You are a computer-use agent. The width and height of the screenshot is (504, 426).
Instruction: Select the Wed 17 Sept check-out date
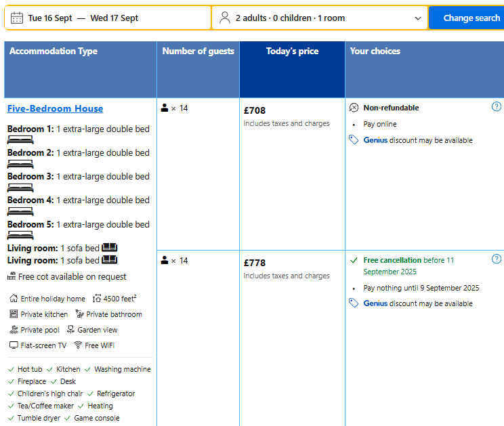pyautogui.click(x=114, y=18)
